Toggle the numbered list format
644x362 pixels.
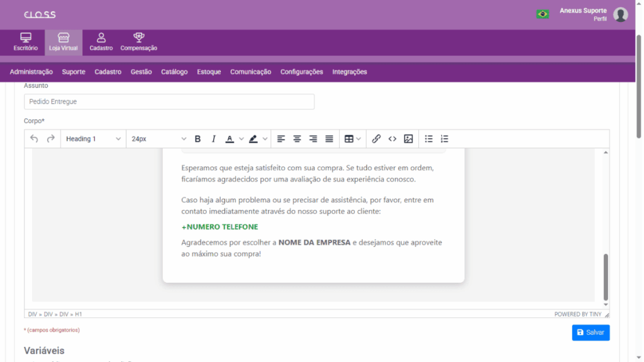(445, 139)
